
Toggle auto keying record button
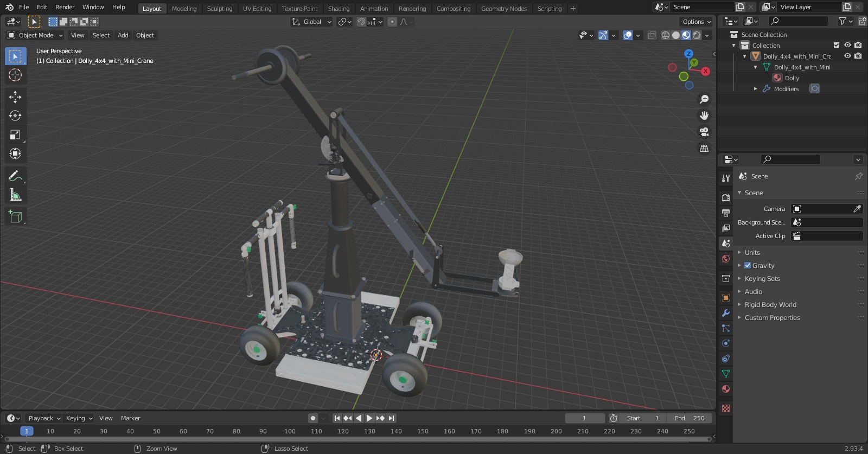(313, 418)
